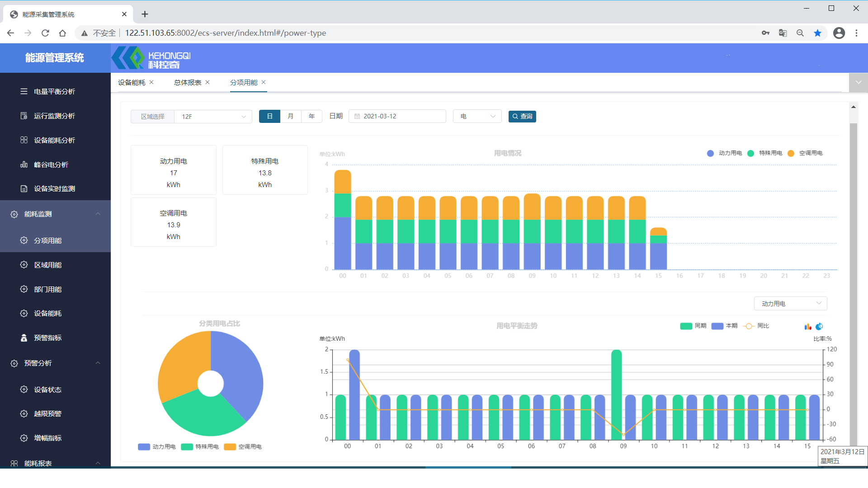Click the browser address bar

[416, 33]
